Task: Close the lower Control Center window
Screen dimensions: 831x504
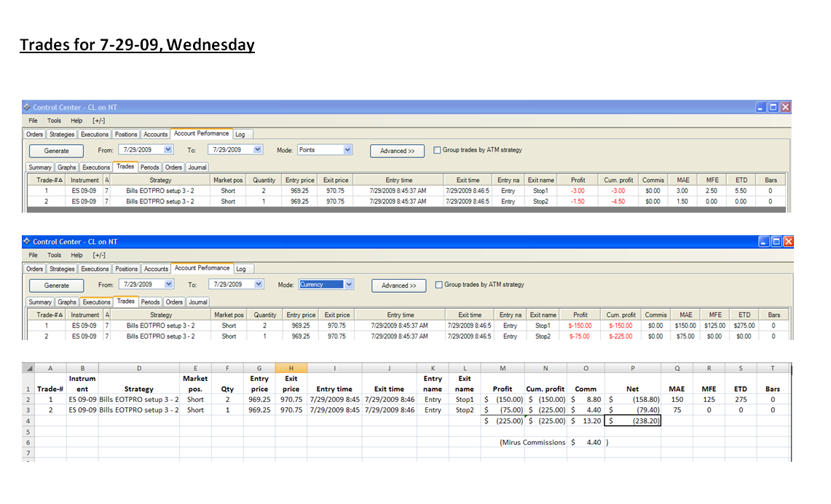Action: [x=789, y=242]
